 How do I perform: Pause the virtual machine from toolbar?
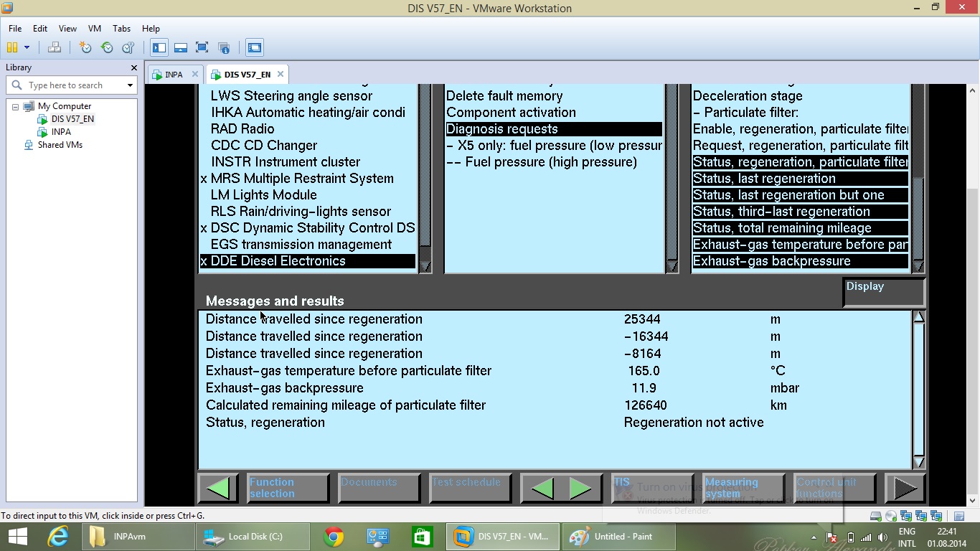pos(11,47)
